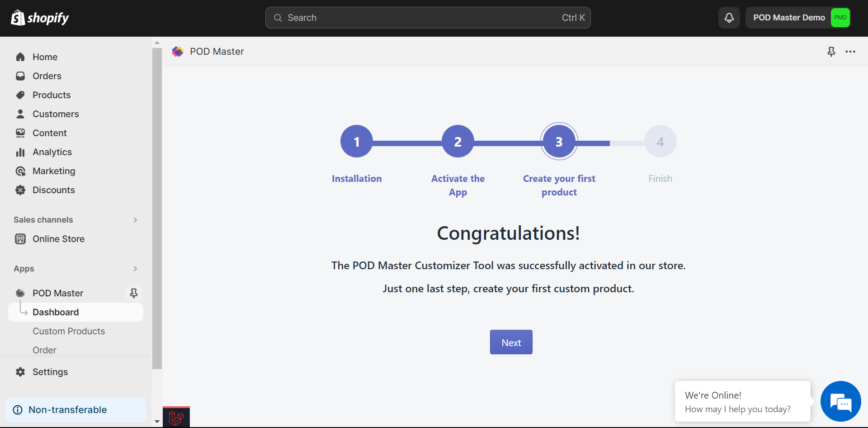Click the Analytics bar chart icon

pos(20,152)
